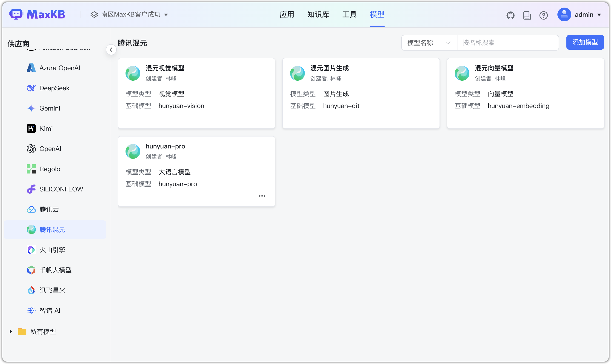
Task: Open the admin account dropdown arrow
Action: [599, 15]
